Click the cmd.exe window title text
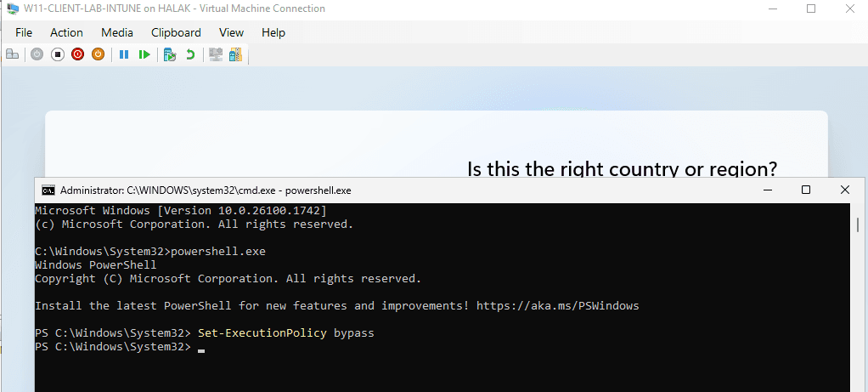 [206, 190]
